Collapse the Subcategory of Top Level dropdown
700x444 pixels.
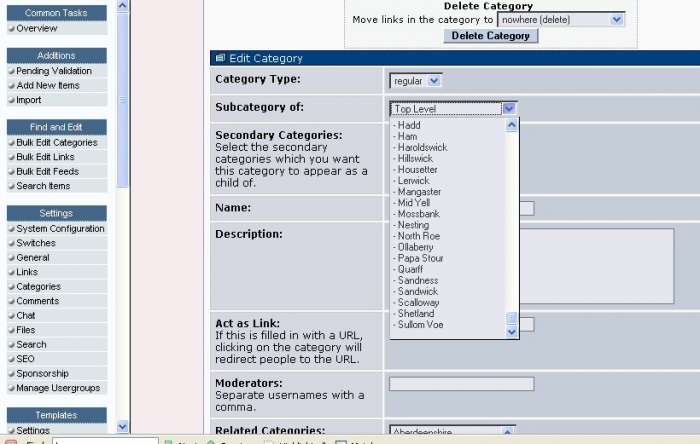[x=509, y=108]
